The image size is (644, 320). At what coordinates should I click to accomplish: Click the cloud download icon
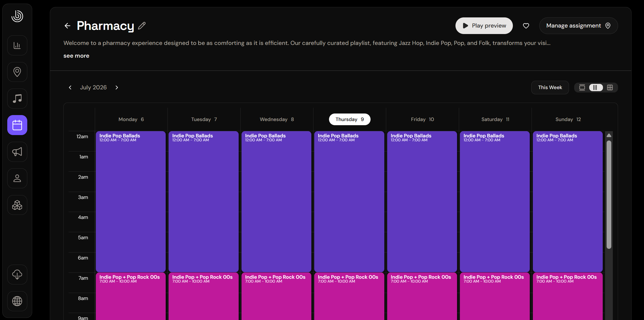coord(17,275)
